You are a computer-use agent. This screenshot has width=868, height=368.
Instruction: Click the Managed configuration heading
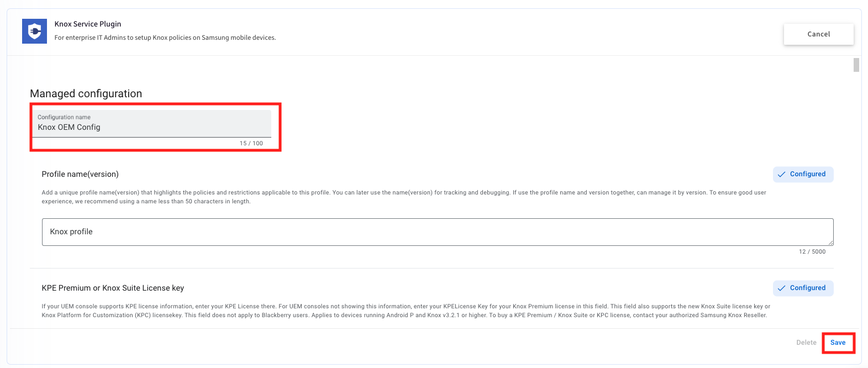click(86, 93)
